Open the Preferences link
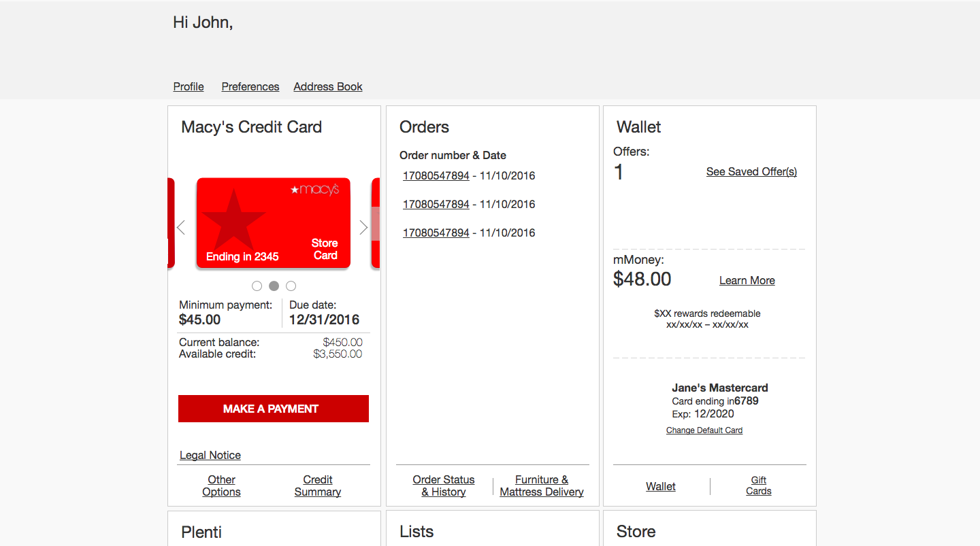Image resolution: width=980 pixels, height=546 pixels. click(x=250, y=86)
